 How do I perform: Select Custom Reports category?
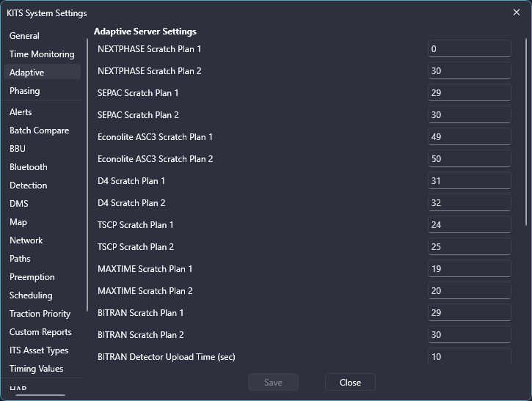[40, 331]
